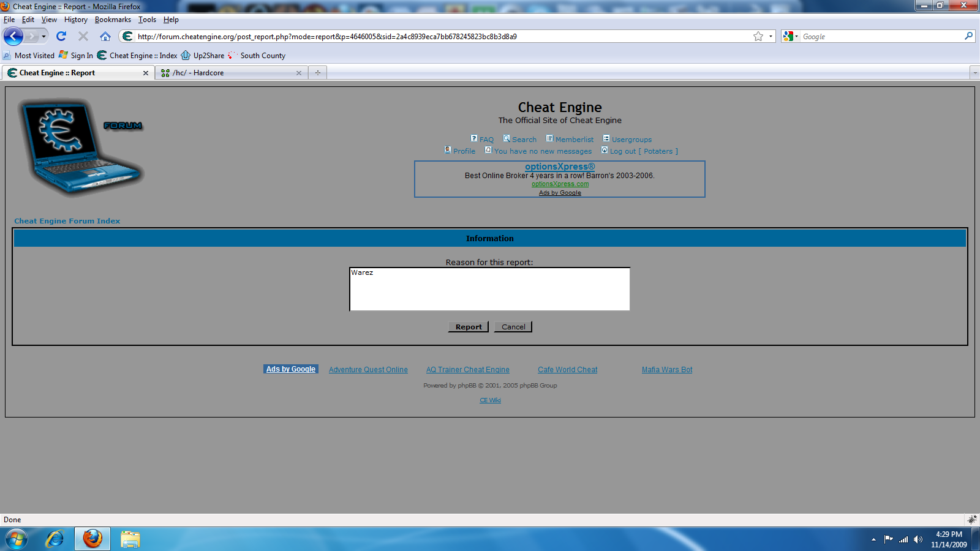Close the Cheat Engine :: Report tab
The height and width of the screenshot is (551, 980).
pyautogui.click(x=146, y=73)
